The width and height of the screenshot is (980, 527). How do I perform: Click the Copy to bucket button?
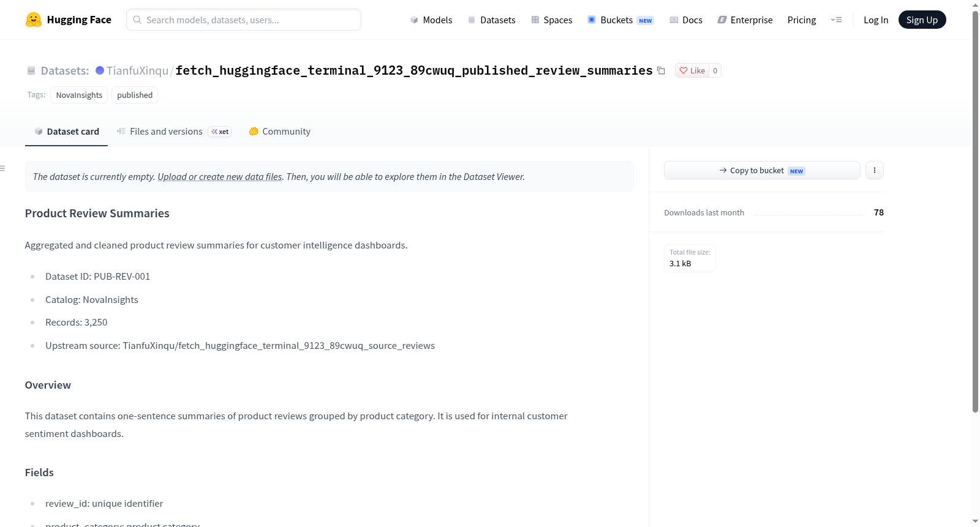pyautogui.click(x=762, y=170)
